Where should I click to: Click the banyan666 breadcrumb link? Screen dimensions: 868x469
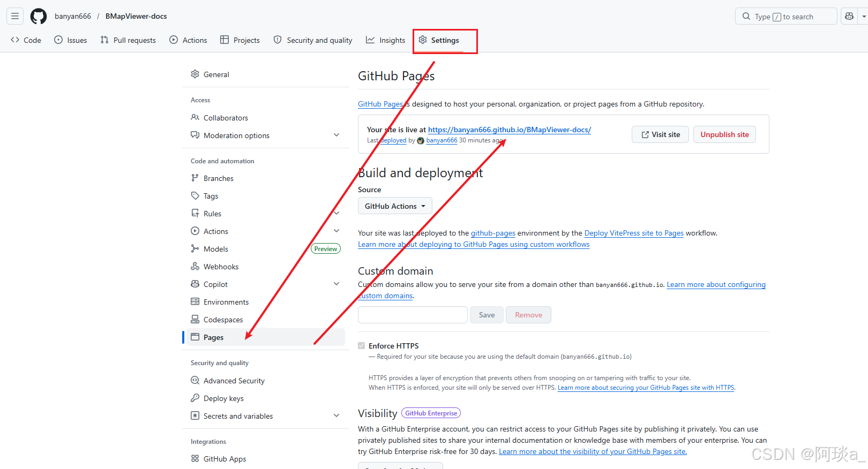[x=73, y=16]
